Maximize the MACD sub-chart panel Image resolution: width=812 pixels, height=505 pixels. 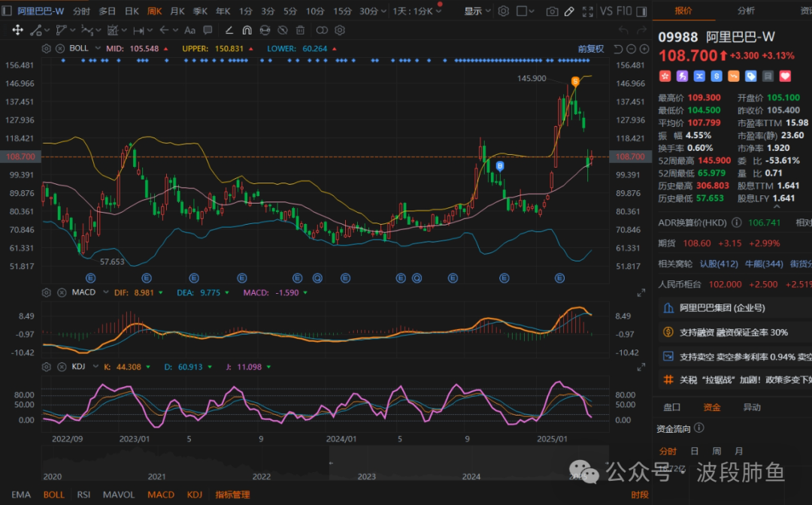pos(641,293)
